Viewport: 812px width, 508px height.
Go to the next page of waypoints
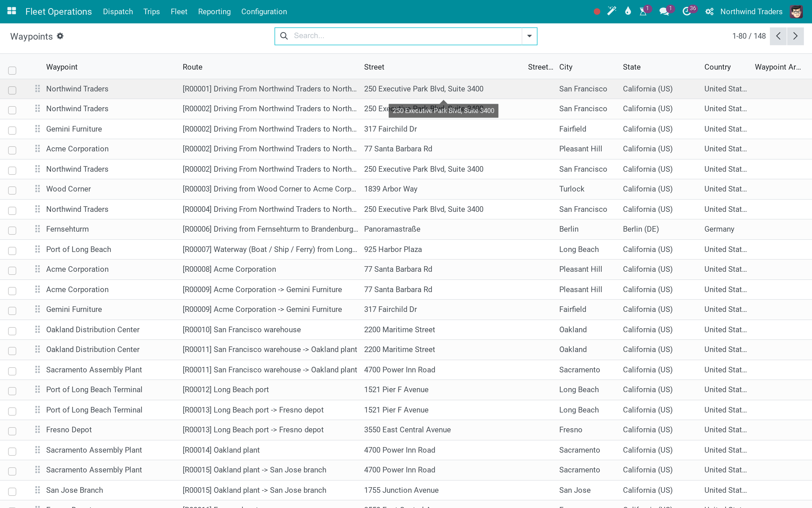[795, 36]
